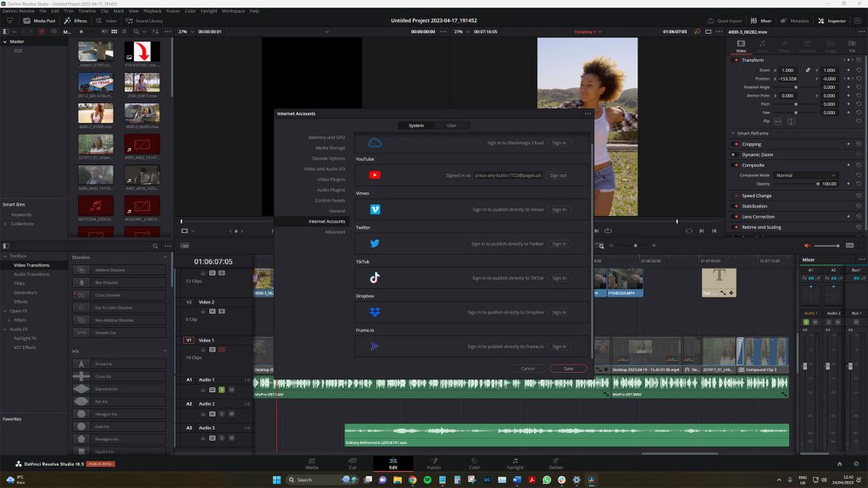Click the flip horizontal icon in Inspector
Image resolution: width=868 pixels, height=488 pixels.
coord(778,121)
